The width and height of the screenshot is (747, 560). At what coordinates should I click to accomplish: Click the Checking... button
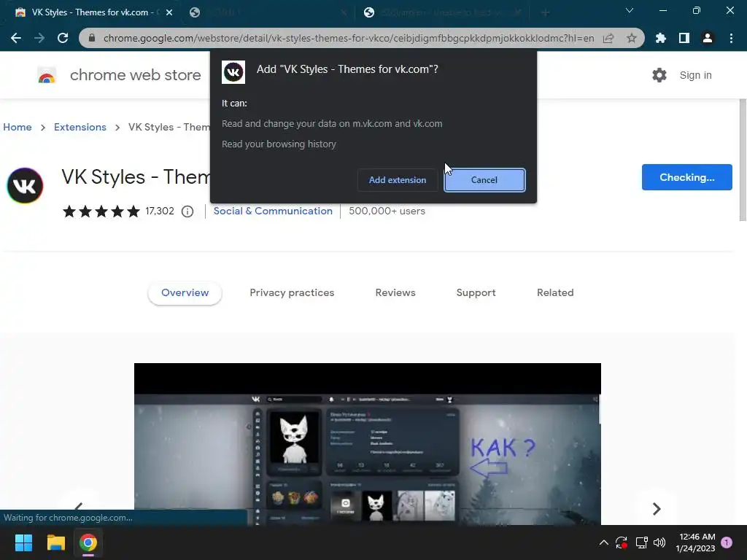686,177
